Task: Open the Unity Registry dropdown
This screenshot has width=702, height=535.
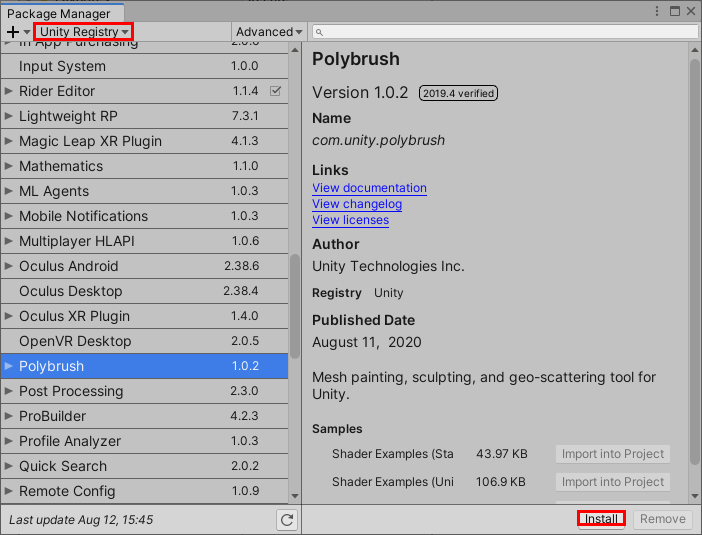Action: click(x=84, y=32)
